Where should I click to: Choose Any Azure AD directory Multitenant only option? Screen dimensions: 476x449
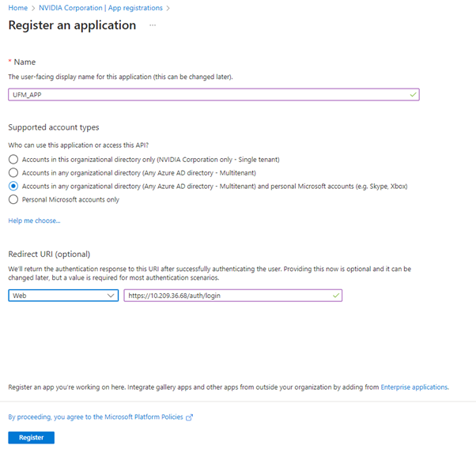13,172
